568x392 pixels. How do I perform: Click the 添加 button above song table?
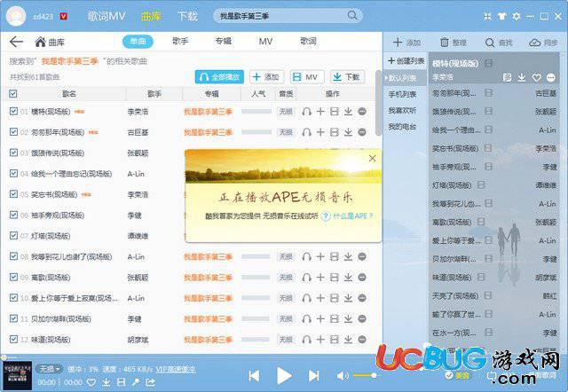[x=266, y=77]
